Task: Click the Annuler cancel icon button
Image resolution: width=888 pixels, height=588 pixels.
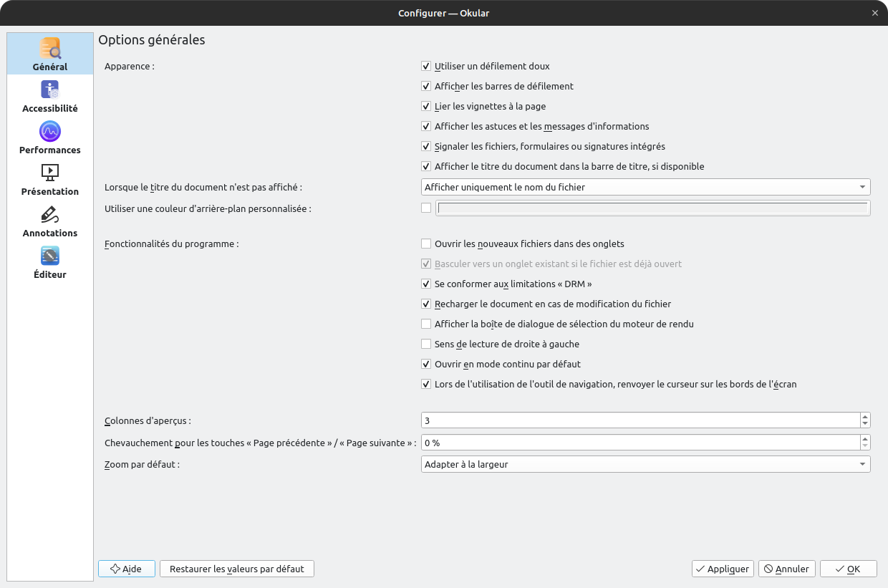Action: [x=768, y=569]
